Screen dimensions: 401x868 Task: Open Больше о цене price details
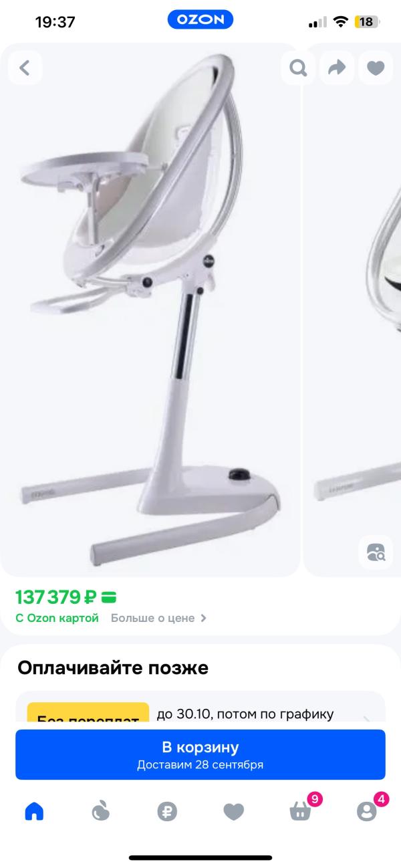pos(153,618)
